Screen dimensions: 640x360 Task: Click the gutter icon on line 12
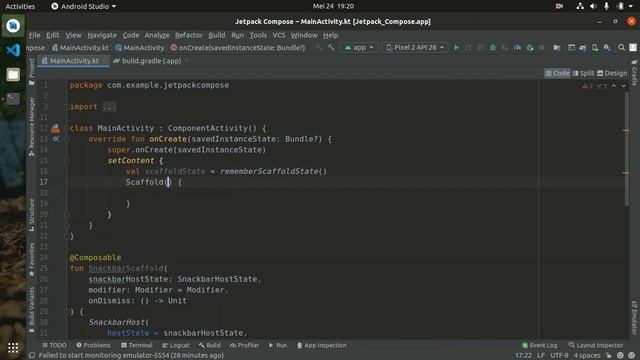tap(55, 129)
